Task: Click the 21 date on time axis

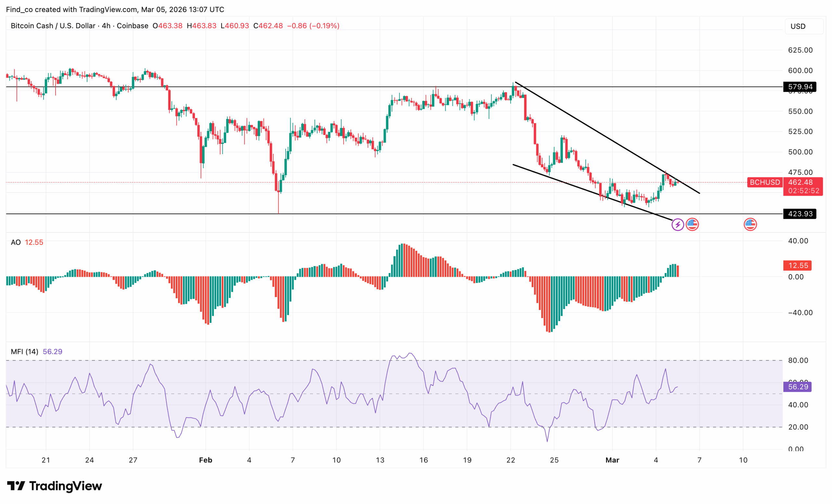Action: pyautogui.click(x=46, y=460)
